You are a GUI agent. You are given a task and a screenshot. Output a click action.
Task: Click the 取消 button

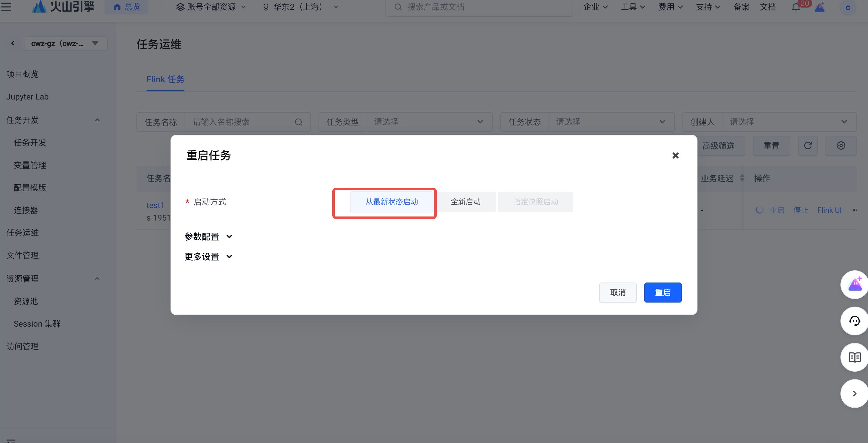point(618,293)
